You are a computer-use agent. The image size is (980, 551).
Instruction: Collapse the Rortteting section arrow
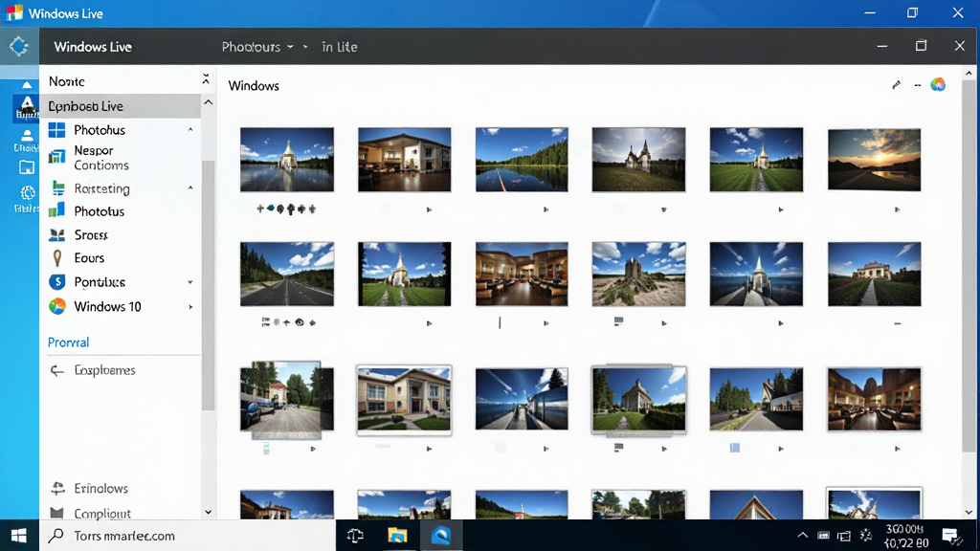[x=190, y=188]
